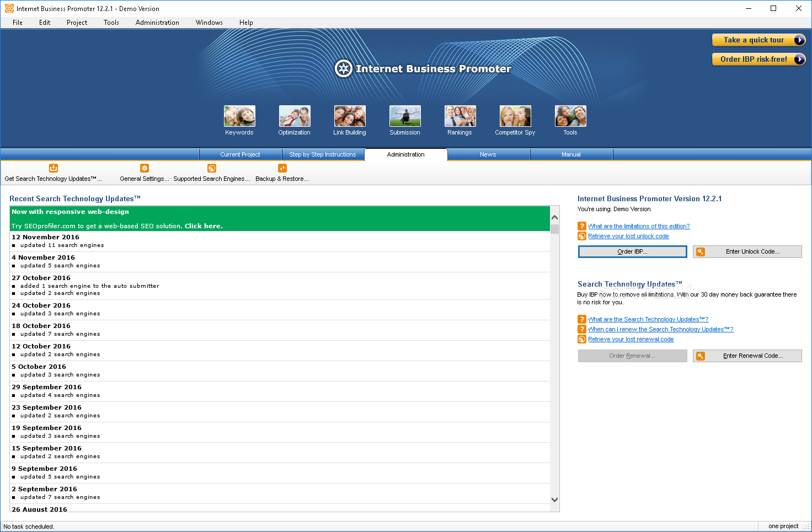Open the File menu
This screenshot has width=812, height=532.
point(18,23)
